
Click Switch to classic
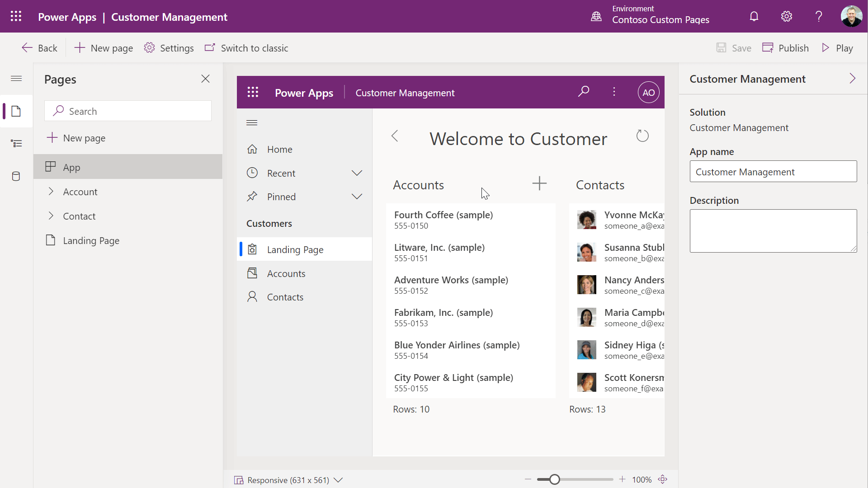coord(246,47)
